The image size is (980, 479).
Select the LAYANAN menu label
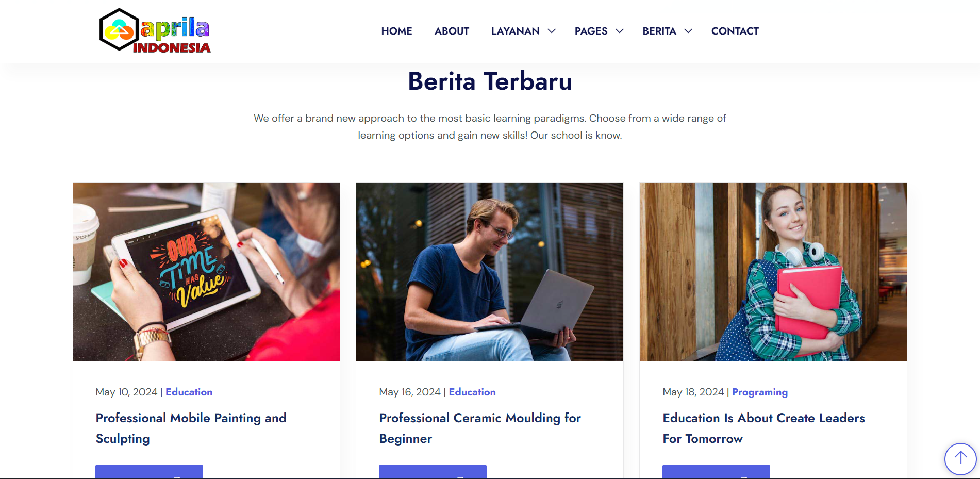515,31
